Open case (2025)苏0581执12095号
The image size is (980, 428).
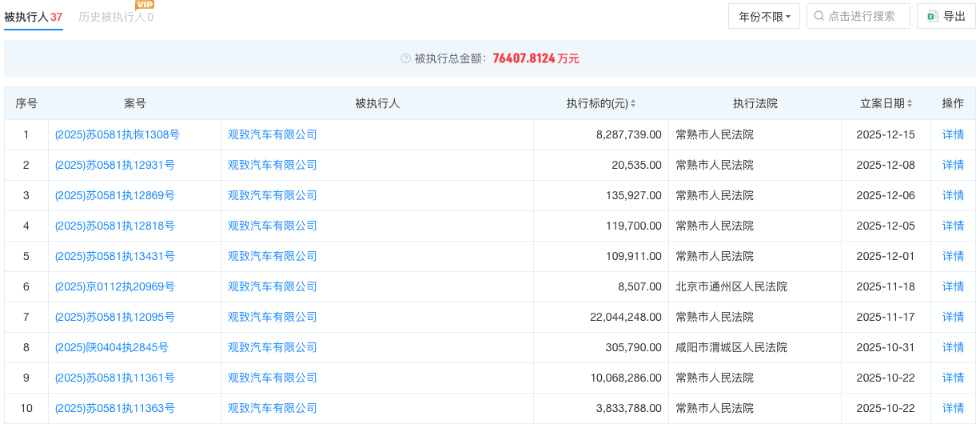click(x=115, y=317)
